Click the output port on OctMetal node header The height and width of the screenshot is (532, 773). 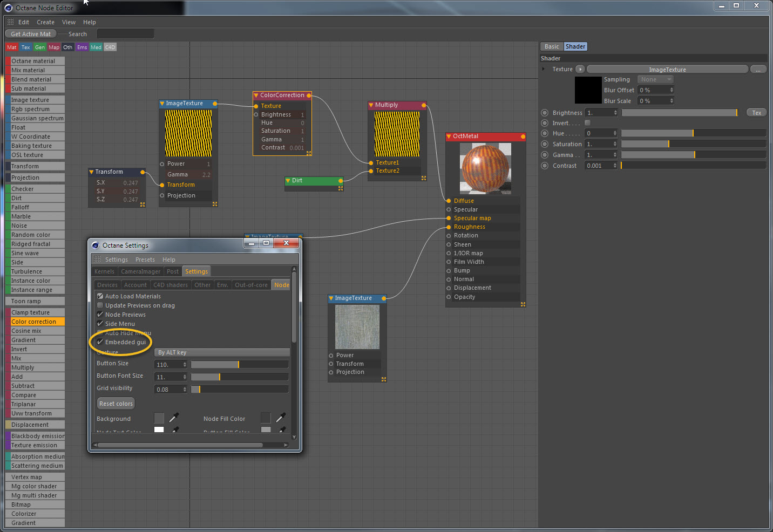coord(523,137)
